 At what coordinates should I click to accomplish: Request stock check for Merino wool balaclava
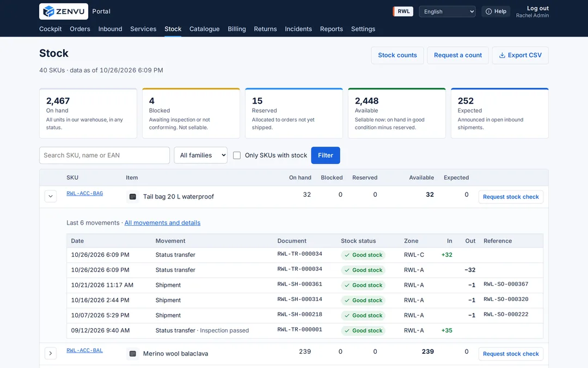(x=511, y=354)
